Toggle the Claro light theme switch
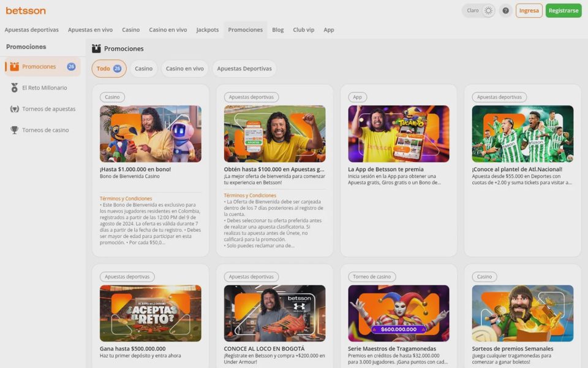 (478, 10)
